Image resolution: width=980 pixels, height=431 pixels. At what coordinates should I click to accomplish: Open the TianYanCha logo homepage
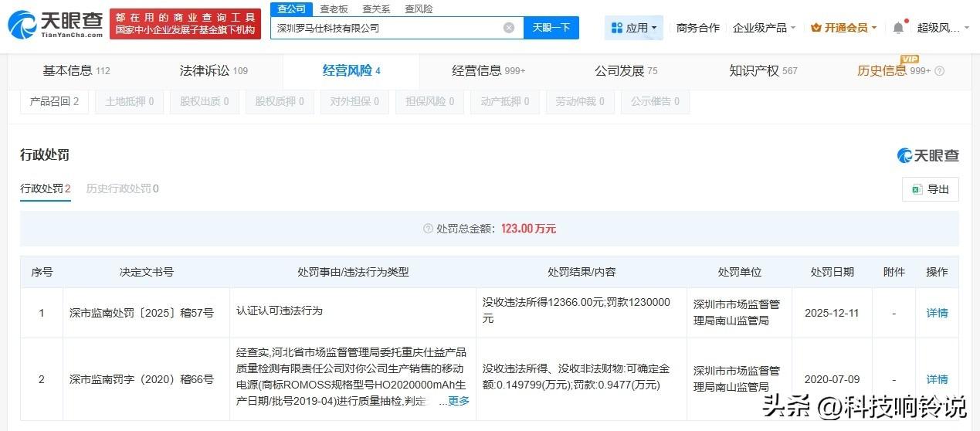tap(55, 25)
